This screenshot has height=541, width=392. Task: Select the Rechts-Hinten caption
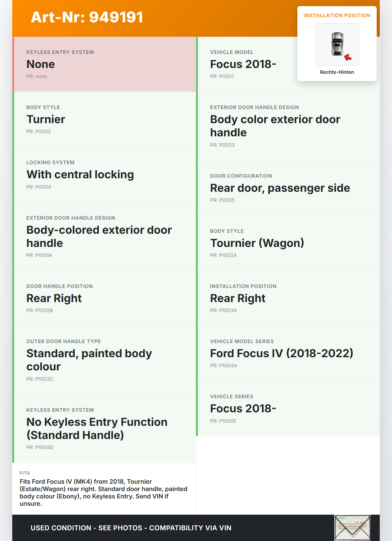click(337, 72)
